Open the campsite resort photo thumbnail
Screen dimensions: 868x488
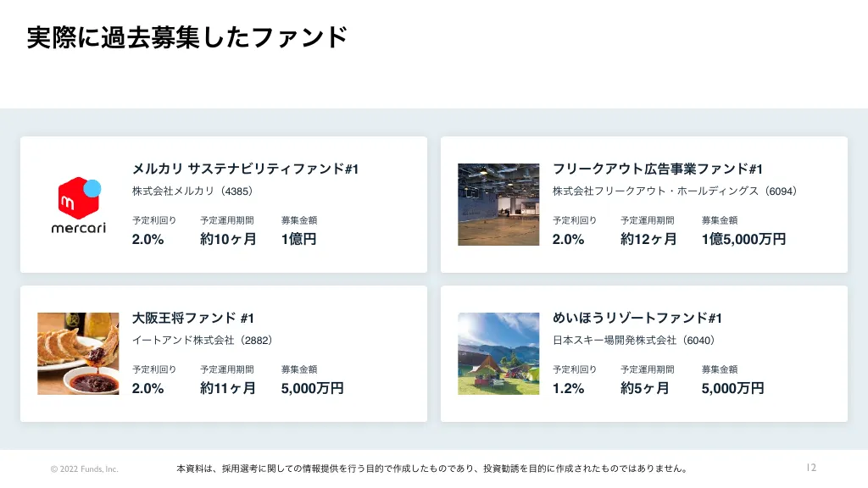click(498, 353)
